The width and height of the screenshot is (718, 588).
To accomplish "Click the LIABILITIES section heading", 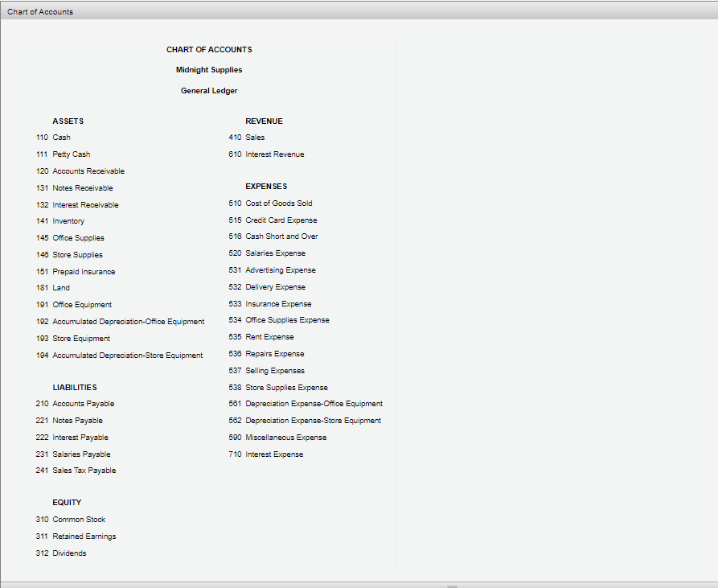I will 75,388.
